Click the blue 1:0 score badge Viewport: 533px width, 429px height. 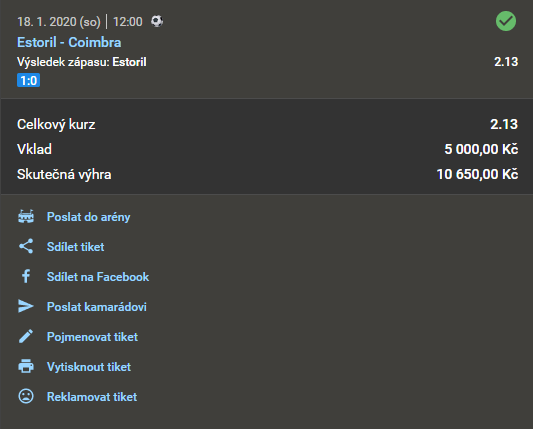coord(29,81)
